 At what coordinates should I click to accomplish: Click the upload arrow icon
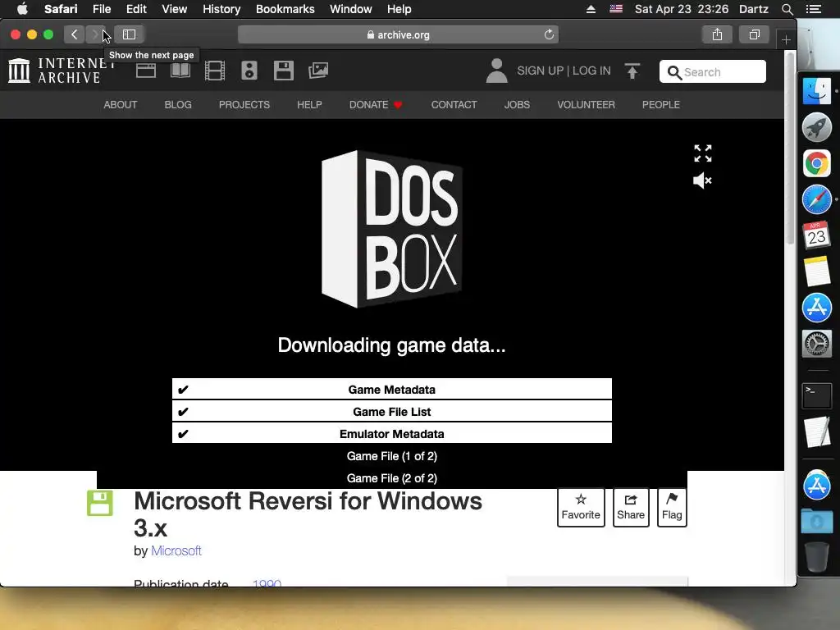click(632, 71)
